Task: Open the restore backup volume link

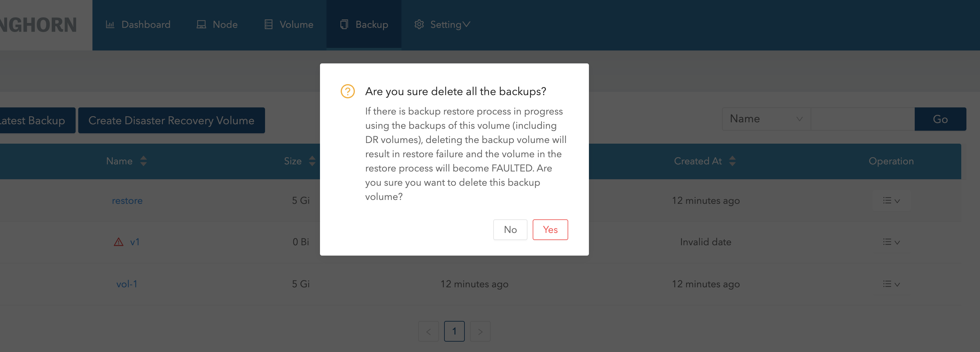Action: coord(127,201)
